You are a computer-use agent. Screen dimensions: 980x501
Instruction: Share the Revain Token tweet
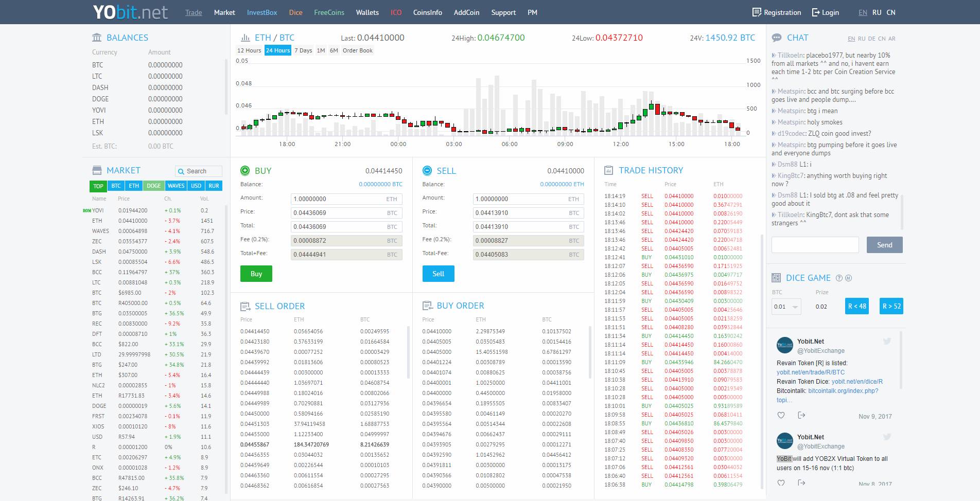tap(801, 415)
